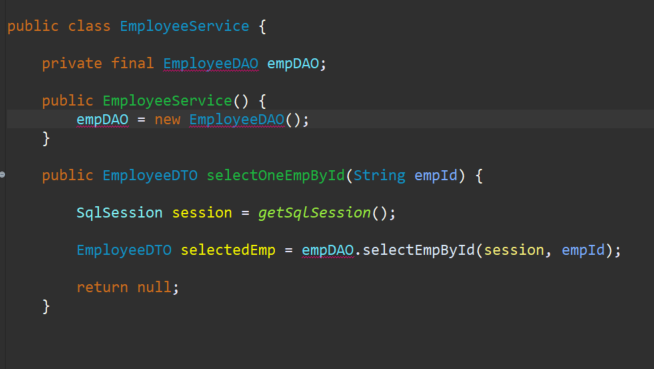Image resolution: width=654 pixels, height=369 pixels.
Task: Click empDAO in constructor assignment line
Action: [x=103, y=120]
